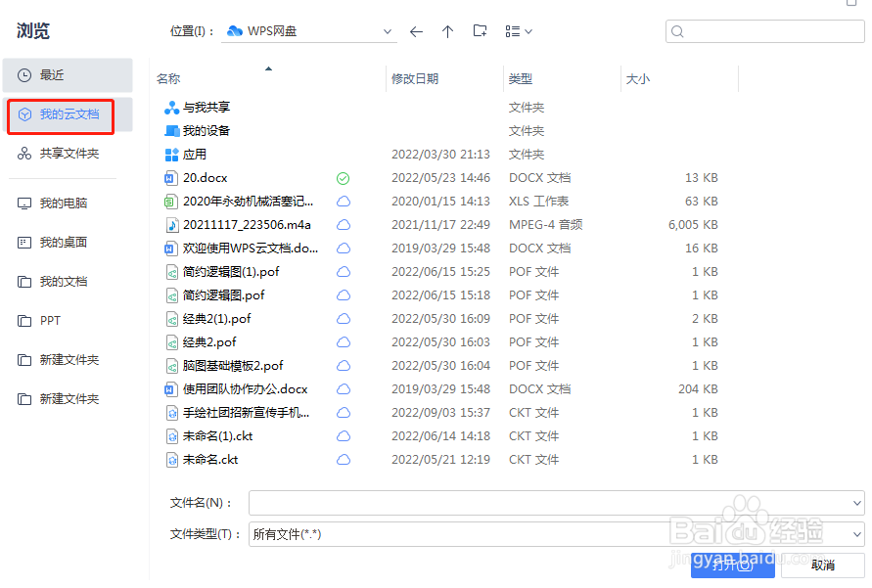The image size is (872, 588).
Task: Select the file 未命名.ckt
Action: (x=210, y=460)
